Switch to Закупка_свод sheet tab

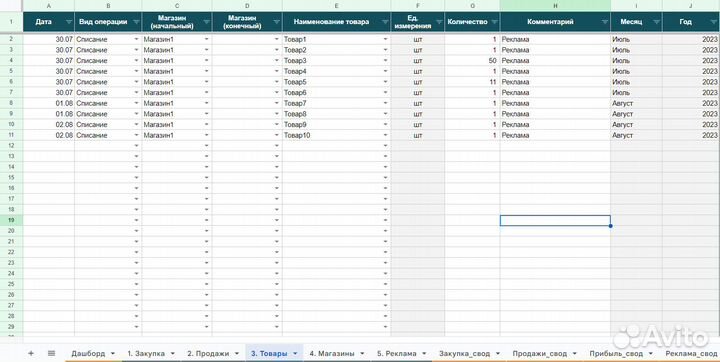point(464,353)
